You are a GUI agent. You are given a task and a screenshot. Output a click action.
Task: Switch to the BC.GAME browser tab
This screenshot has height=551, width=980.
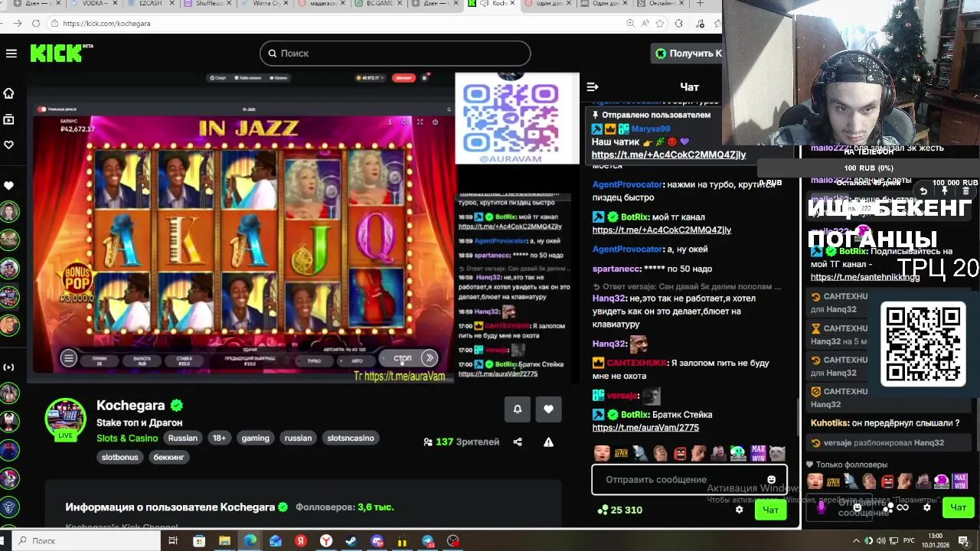[379, 4]
